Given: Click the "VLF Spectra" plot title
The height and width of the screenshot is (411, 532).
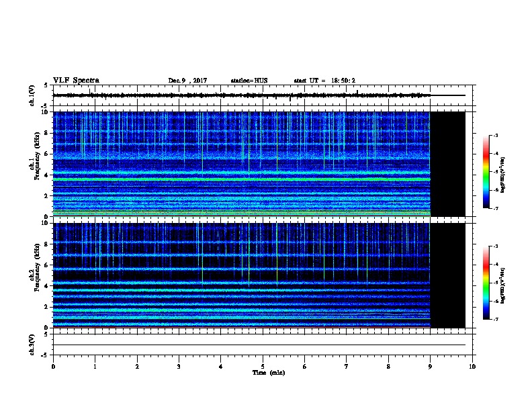Looking at the screenshot, I should click(x=76, y=81).
